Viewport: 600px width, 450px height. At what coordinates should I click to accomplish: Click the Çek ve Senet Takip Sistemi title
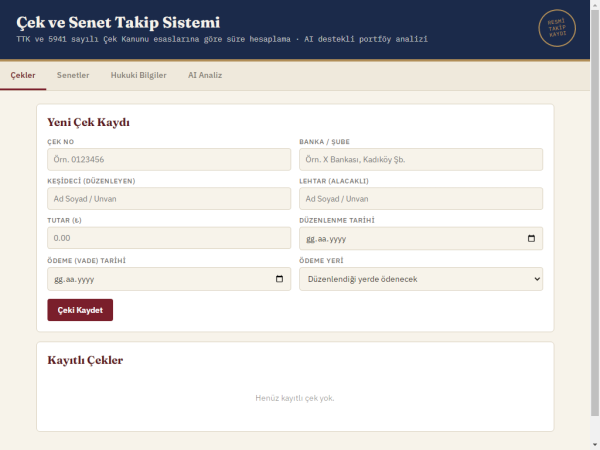point(118,22)
